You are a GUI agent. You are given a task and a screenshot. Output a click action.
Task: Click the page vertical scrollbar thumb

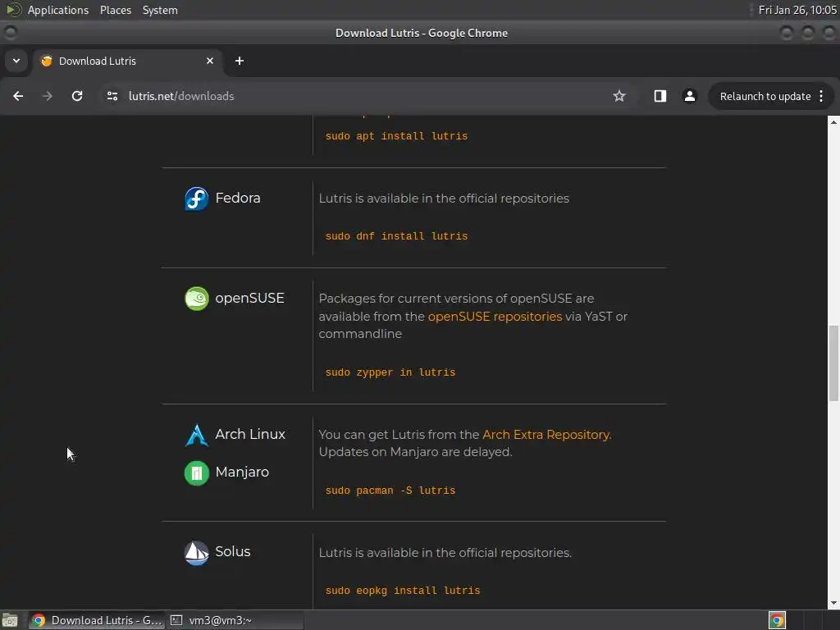[x=833, y=363]
